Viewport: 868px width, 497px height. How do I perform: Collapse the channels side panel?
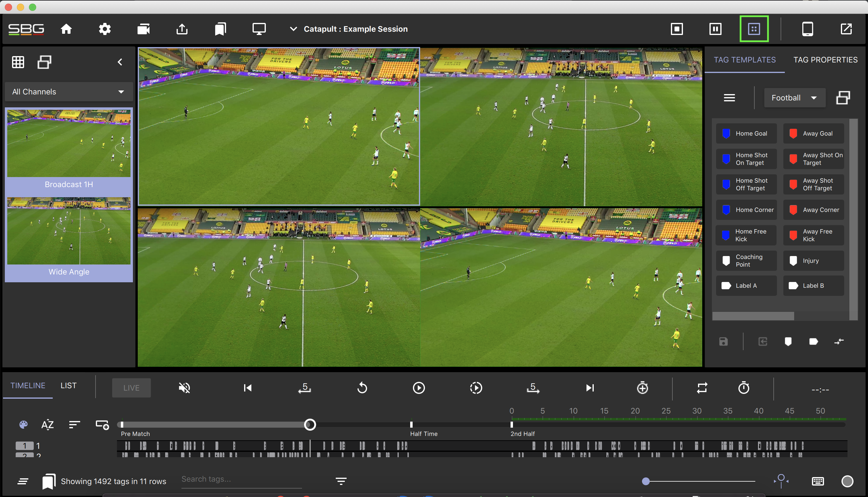[120, 62]
